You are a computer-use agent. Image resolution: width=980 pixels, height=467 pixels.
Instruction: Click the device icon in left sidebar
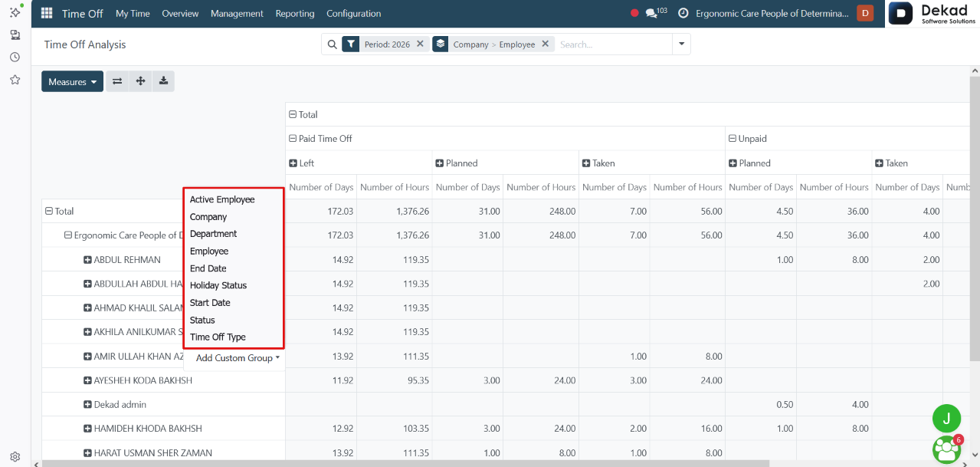click(x=15, y=35)
